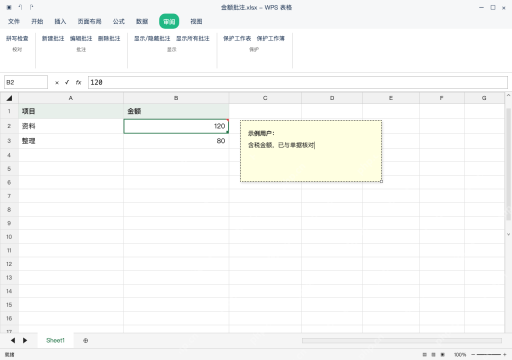
Task: Click 新建批注 to add a comment
Action: pos(53,39)
